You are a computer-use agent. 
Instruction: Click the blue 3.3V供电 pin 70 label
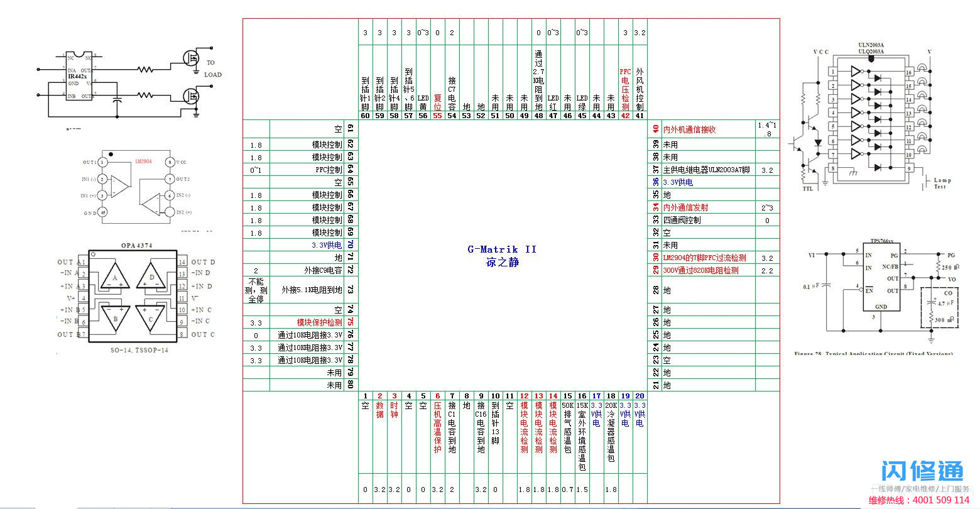[x=327, y=245]
